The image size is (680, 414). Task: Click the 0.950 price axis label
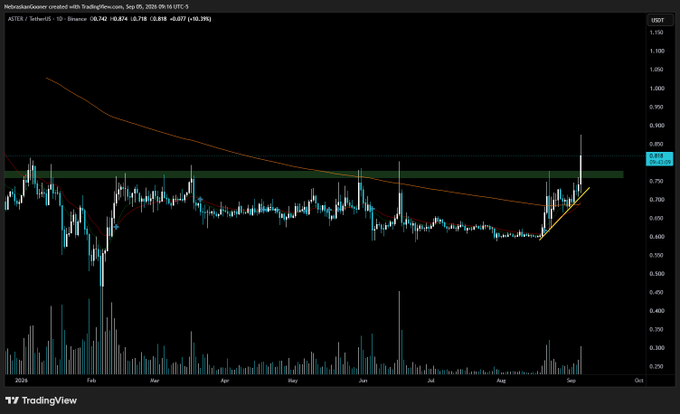tap(657, 107)
